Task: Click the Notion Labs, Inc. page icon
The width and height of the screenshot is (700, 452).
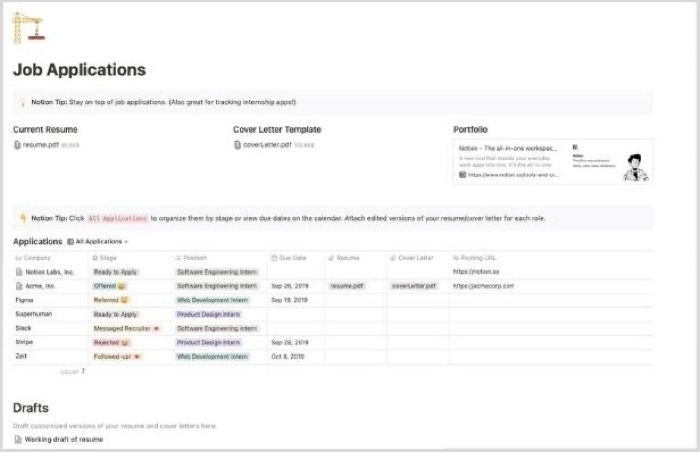Action: point(19,272)
